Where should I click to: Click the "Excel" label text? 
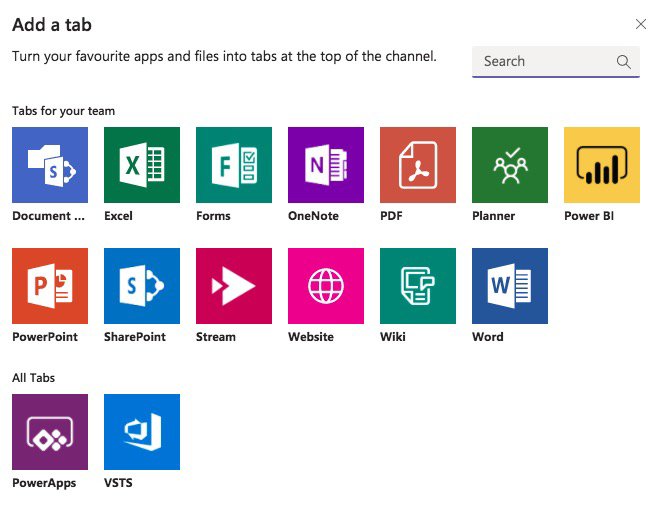118,216
